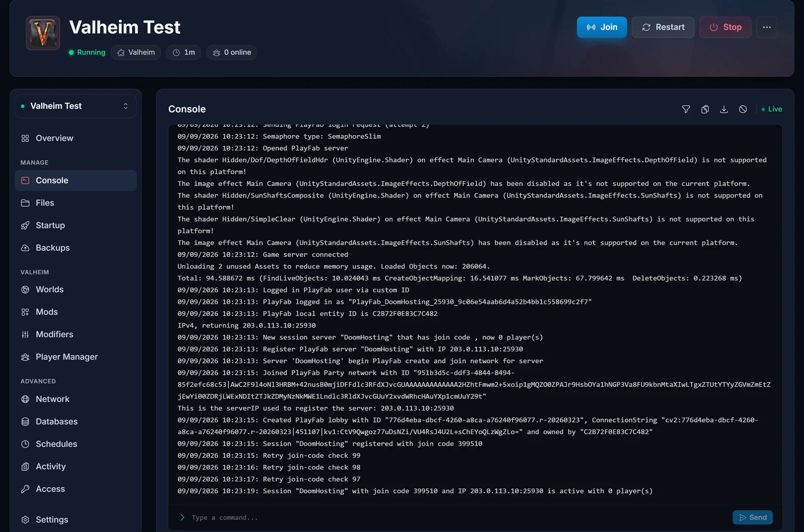
Task: Click the Game server connected log line
Action: (263, 255)
